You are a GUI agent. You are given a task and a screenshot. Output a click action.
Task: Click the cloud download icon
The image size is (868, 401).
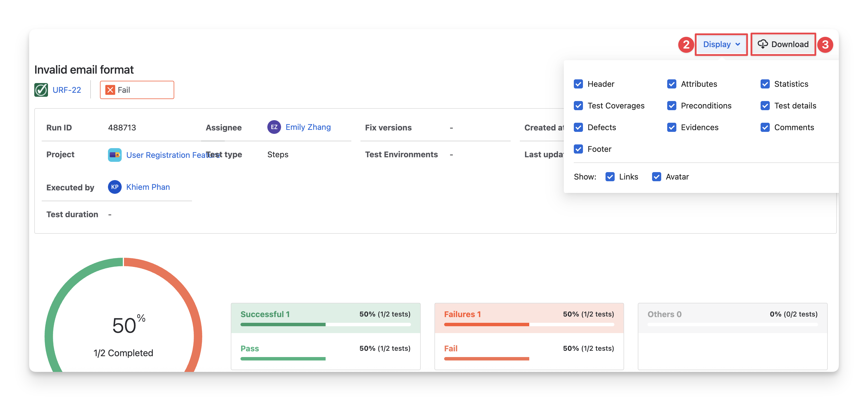763,44
